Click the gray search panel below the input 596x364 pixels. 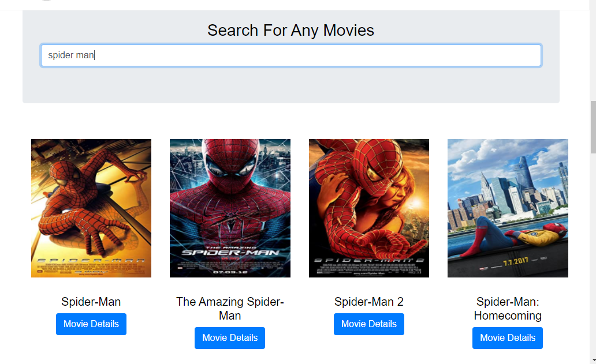[290, 85]
